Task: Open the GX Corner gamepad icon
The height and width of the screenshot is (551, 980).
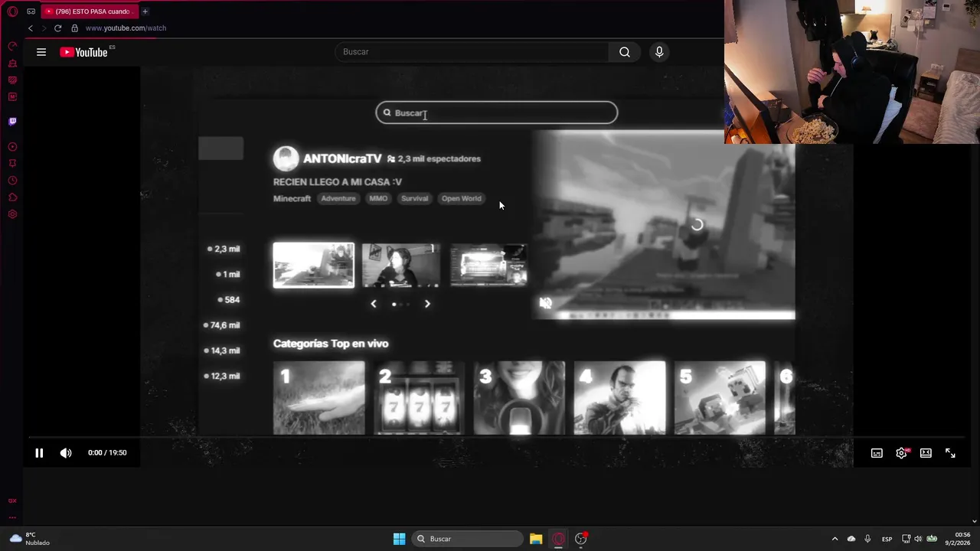Action: 31,11
